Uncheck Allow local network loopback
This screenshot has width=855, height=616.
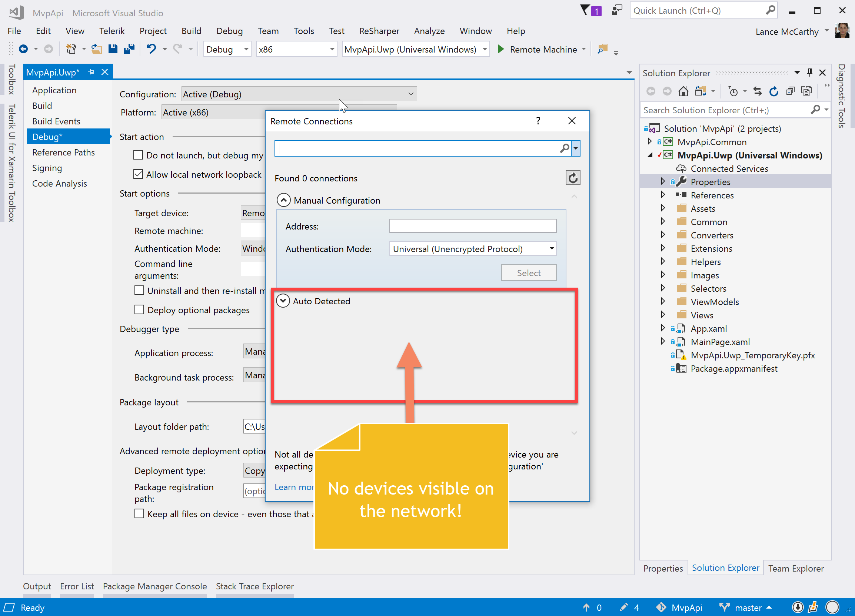tap(138, 174)
